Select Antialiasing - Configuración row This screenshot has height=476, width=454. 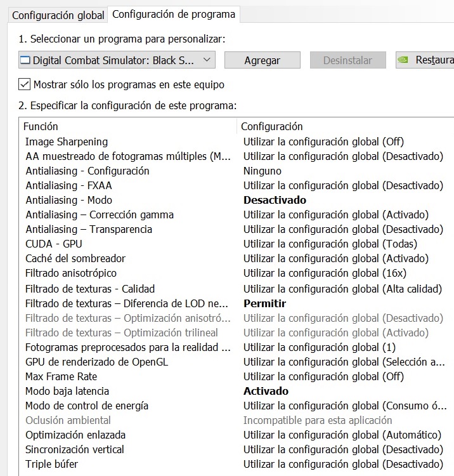click(x=237, y=171)
